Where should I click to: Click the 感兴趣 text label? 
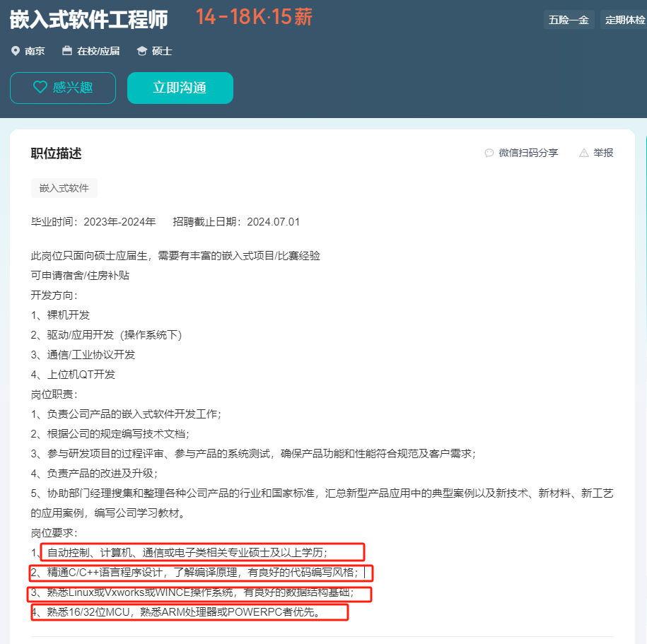73,88
